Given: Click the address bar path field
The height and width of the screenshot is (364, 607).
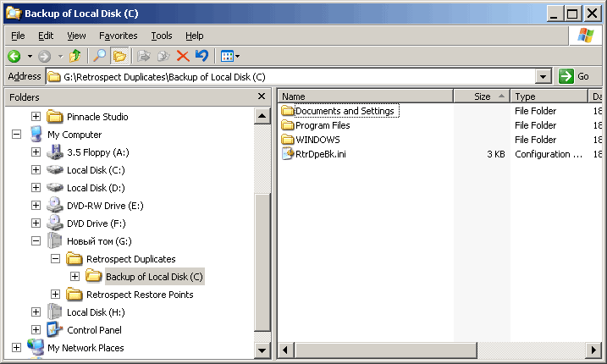Looking at the screenshot, I should [x=290, y=77].
